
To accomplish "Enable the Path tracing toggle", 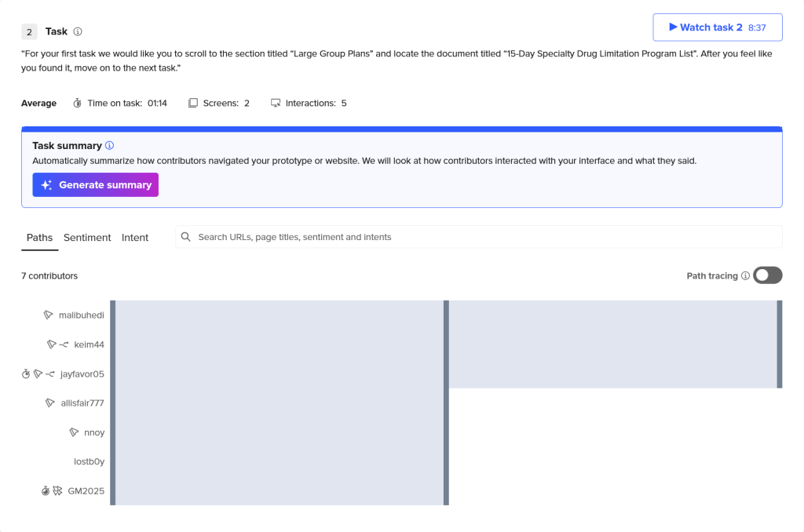I will (x=767, y=275).
